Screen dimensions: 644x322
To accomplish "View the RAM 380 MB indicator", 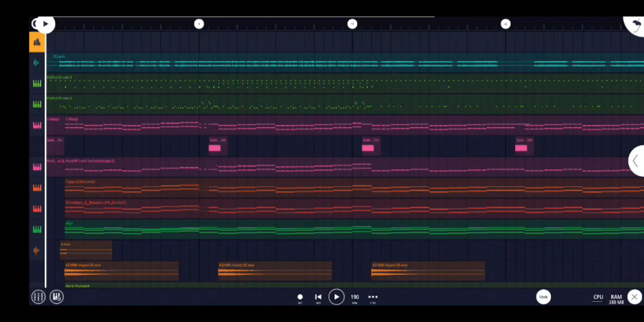I will point(616,299).
